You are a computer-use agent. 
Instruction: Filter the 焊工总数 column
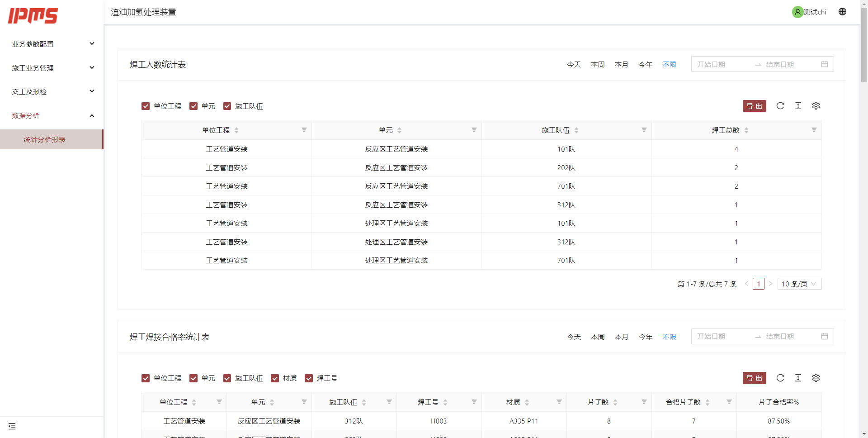tap(814, 130)
